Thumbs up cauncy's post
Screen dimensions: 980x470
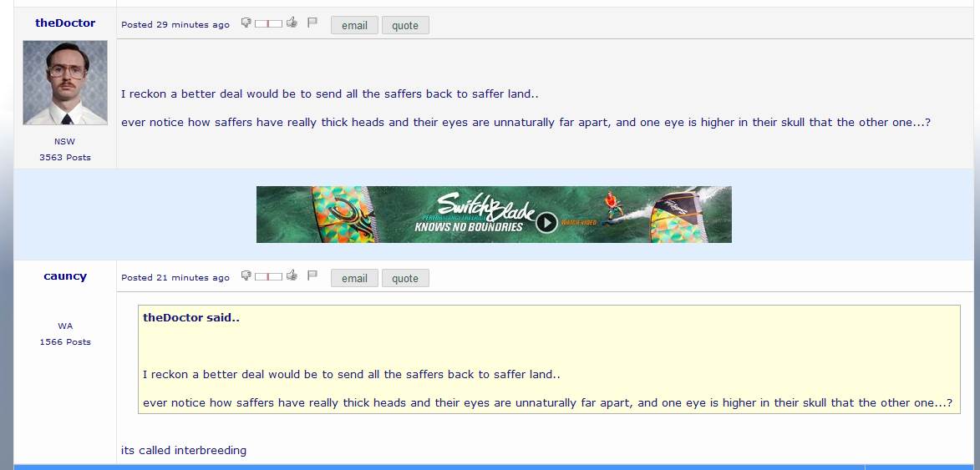(x=292, y=275)
